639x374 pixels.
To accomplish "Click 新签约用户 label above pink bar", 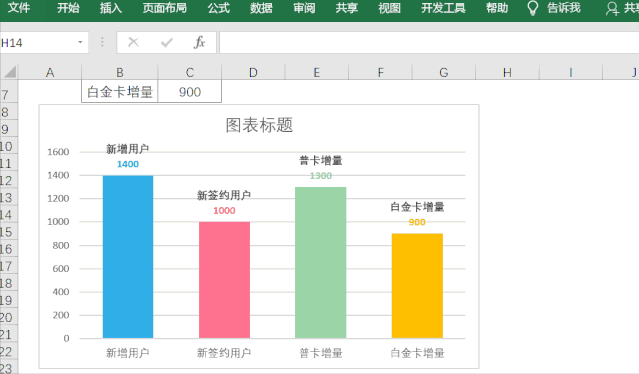I will coord(224,196).
